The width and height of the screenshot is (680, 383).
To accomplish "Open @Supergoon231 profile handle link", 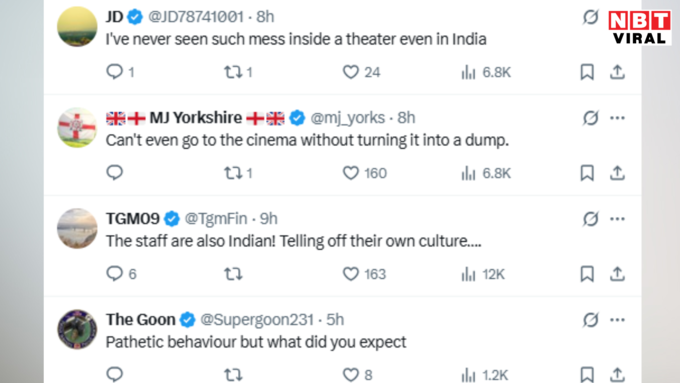I will tap(257, 320).
